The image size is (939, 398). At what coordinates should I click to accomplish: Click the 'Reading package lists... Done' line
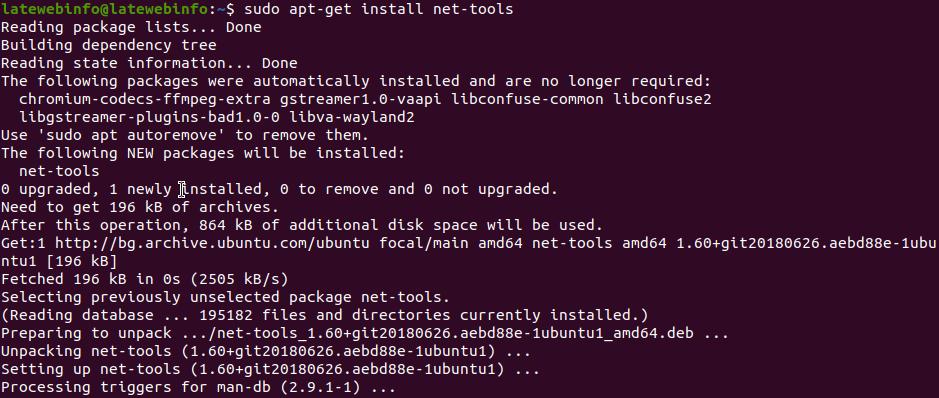pyautogui.click(x=131, y=28)
